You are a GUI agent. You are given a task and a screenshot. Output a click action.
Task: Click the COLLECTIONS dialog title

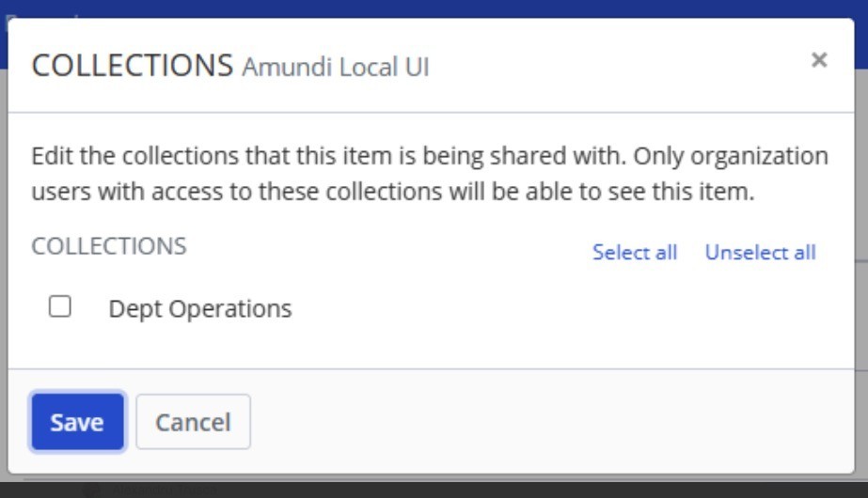[133, 66]
